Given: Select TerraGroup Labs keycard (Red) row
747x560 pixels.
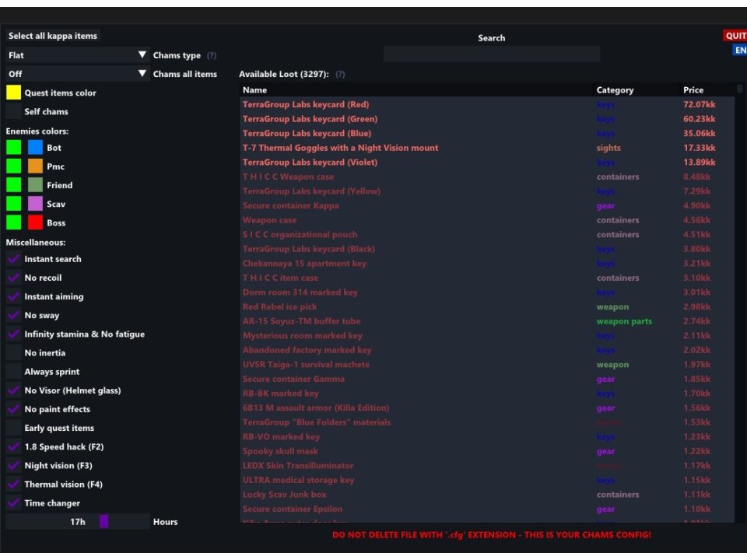Looking at the screenshot, I should [x=487, y=104].
